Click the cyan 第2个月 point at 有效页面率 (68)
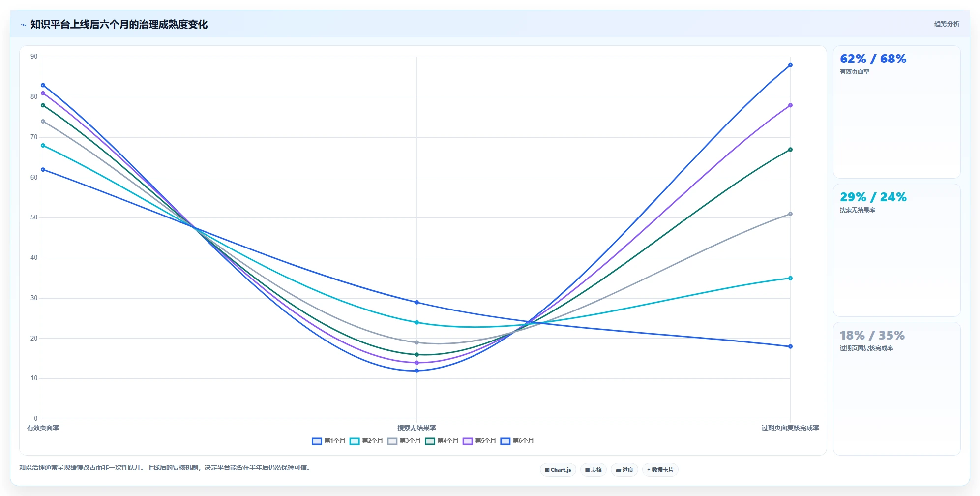This screenshot has width=980, height=496. (x=43, y=146)
